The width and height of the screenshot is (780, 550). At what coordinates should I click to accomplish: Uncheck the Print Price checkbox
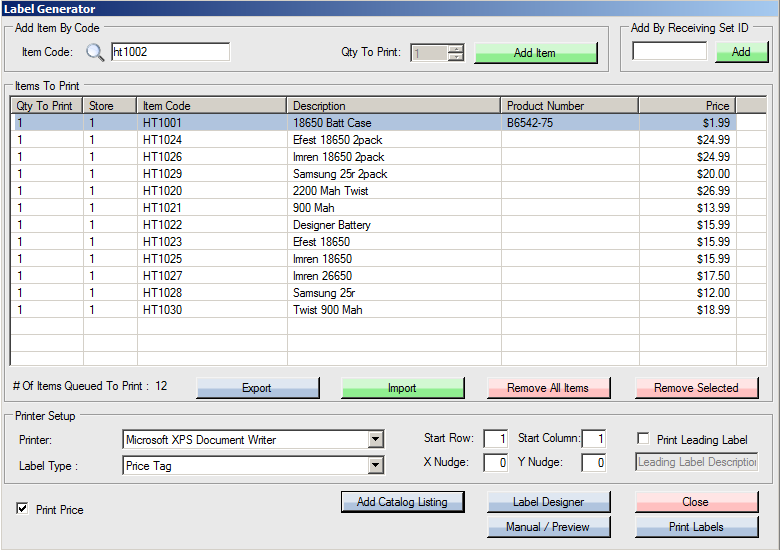click(23, 509)
